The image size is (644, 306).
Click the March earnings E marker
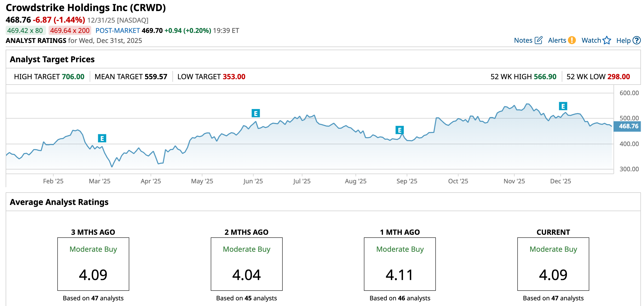click(102, 138)
